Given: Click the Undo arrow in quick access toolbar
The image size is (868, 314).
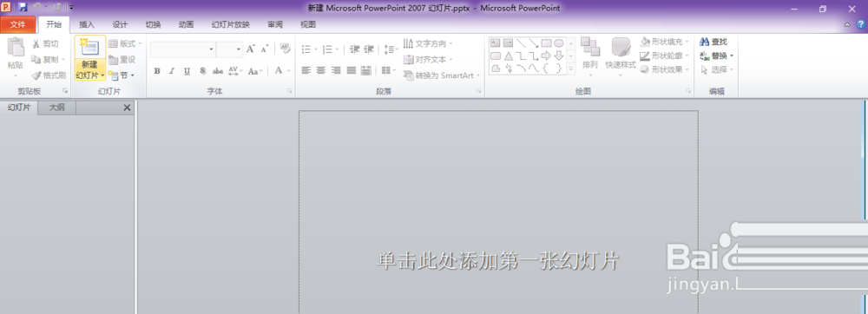Looking at the screenshot, I should pos(37,7).
